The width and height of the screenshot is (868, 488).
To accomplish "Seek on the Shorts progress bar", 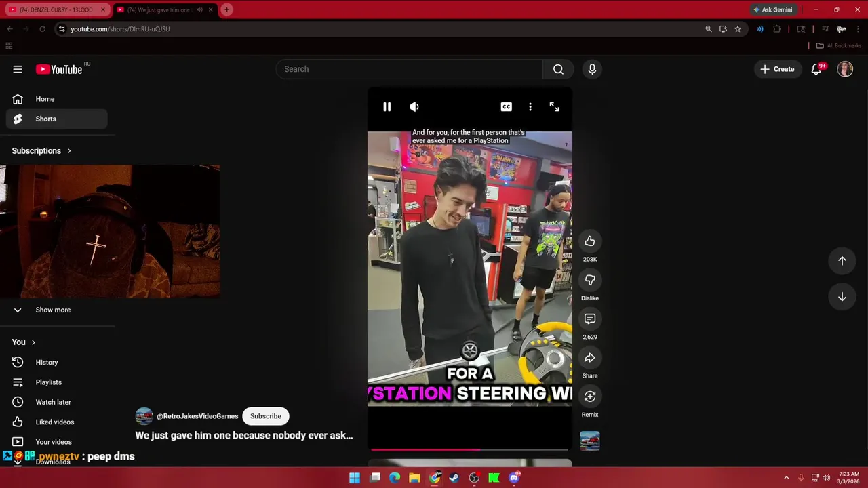I will (469, 449).
